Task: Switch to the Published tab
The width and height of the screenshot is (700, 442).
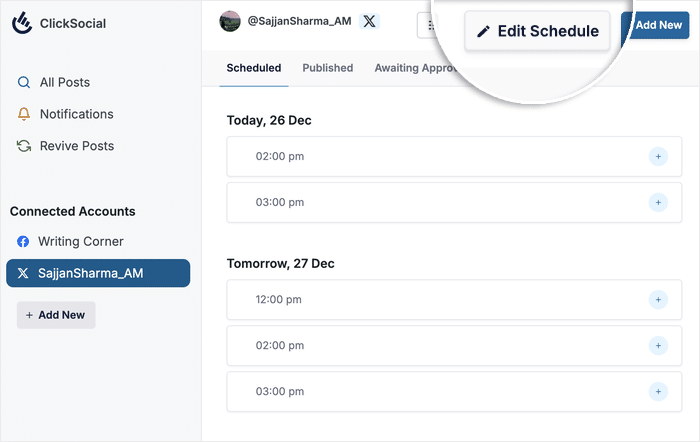Action: 328,68
